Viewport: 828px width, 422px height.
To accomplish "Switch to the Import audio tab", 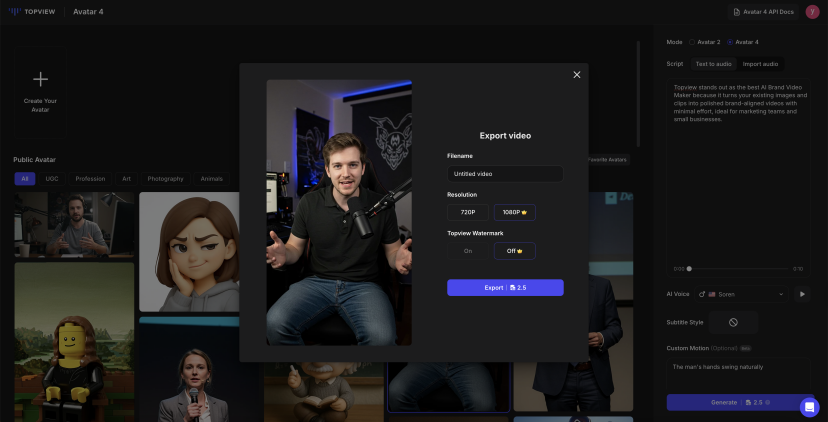I will pyautogui.click(x=760, y=64).
